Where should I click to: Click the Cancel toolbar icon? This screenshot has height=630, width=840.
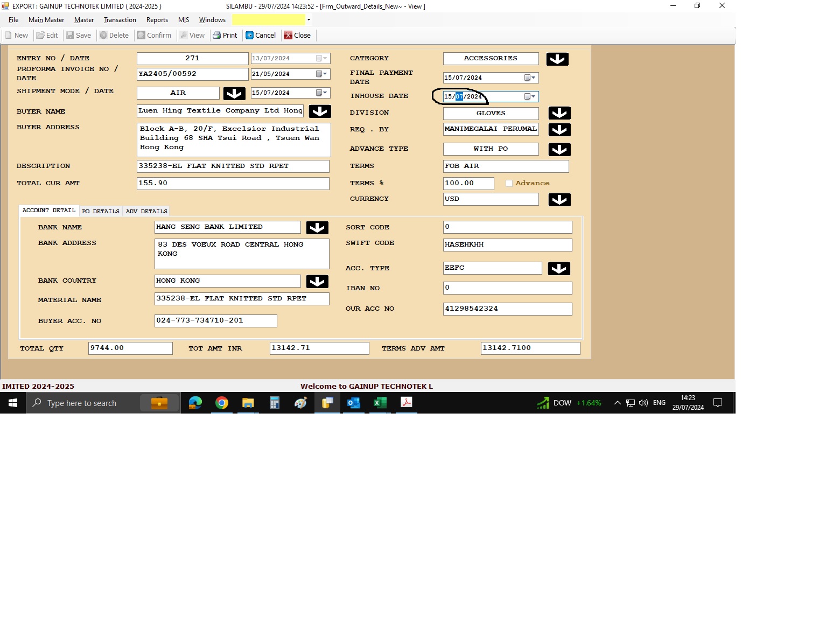coord(250,36)
